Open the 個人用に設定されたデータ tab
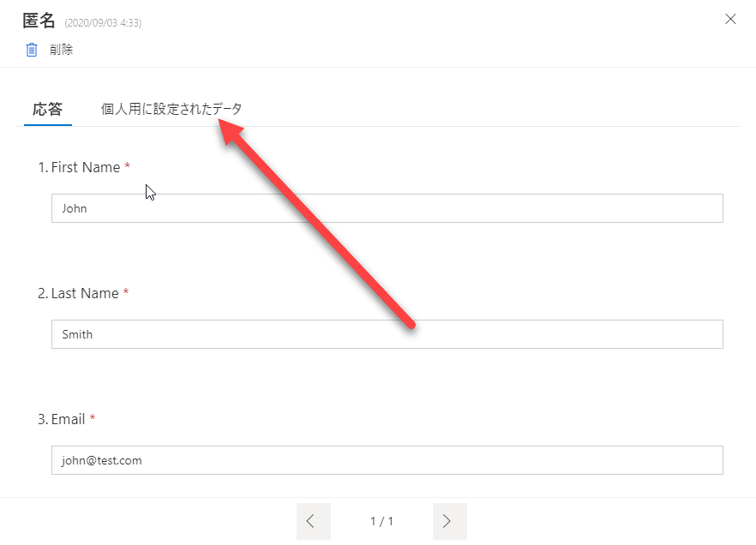The image size is (756, 545). 171,109
